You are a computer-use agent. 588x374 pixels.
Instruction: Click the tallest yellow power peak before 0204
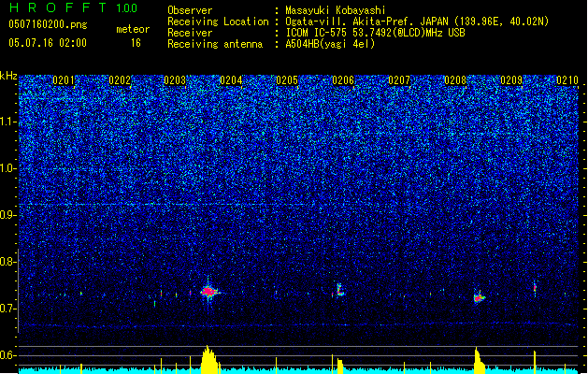[x=209, y=359]
